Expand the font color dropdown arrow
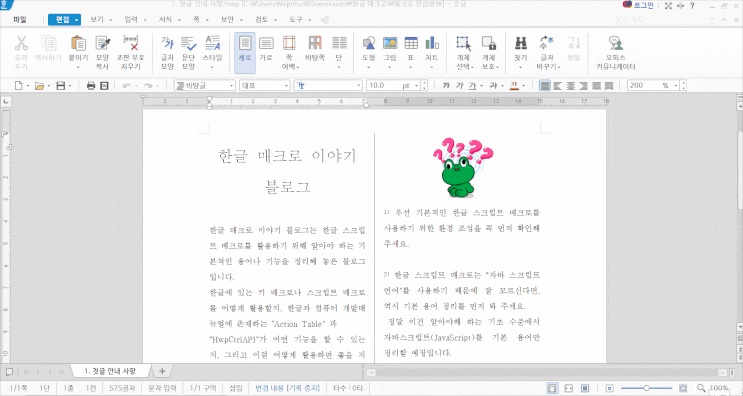743x396 pixels. (524, 86)
